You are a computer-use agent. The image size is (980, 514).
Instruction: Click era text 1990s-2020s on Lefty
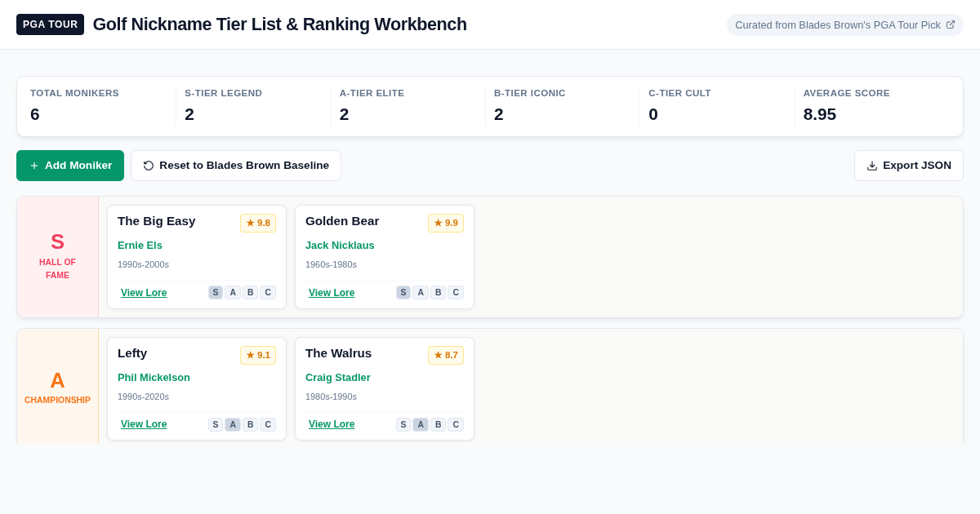pyautogui.click(x=143, y=397)
